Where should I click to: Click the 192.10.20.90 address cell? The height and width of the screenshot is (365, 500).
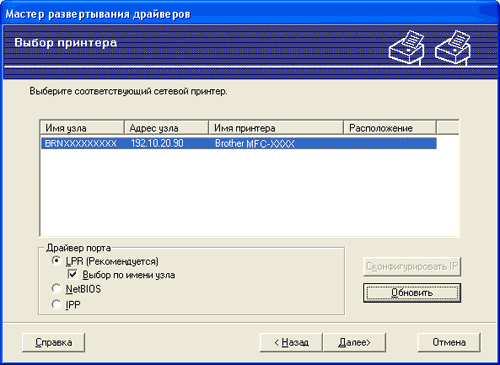click(x=157, y=144)
